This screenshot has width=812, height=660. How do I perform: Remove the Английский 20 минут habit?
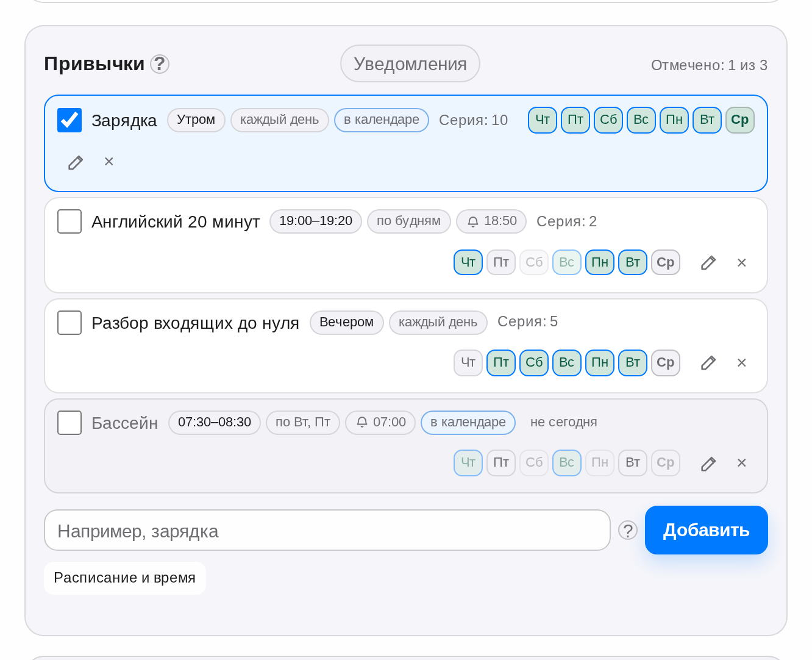tap(742, 263)
